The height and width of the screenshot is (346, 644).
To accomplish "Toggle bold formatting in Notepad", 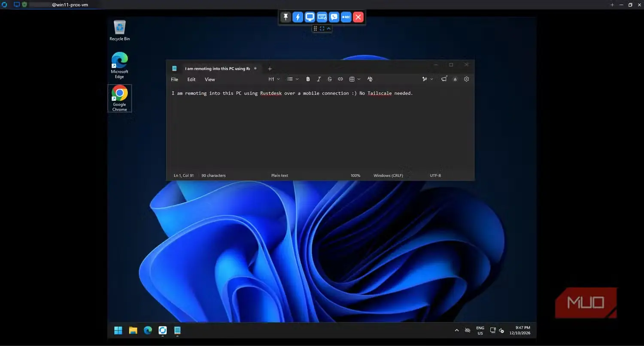I will [308, 79].
